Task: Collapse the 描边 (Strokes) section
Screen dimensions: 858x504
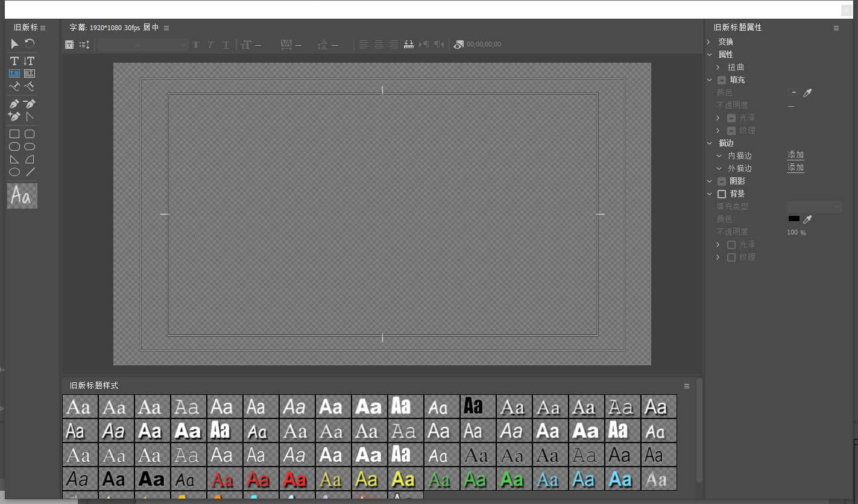Action: click(709, 143)
